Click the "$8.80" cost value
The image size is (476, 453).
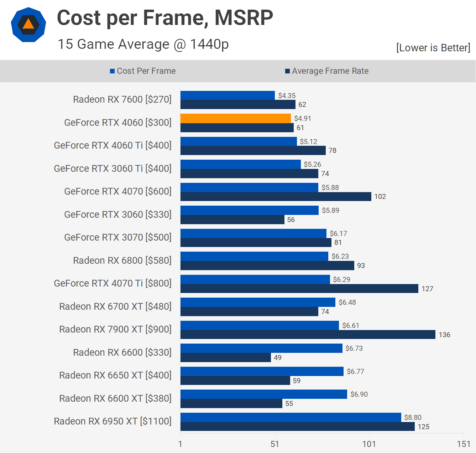[x=413, y=417]
